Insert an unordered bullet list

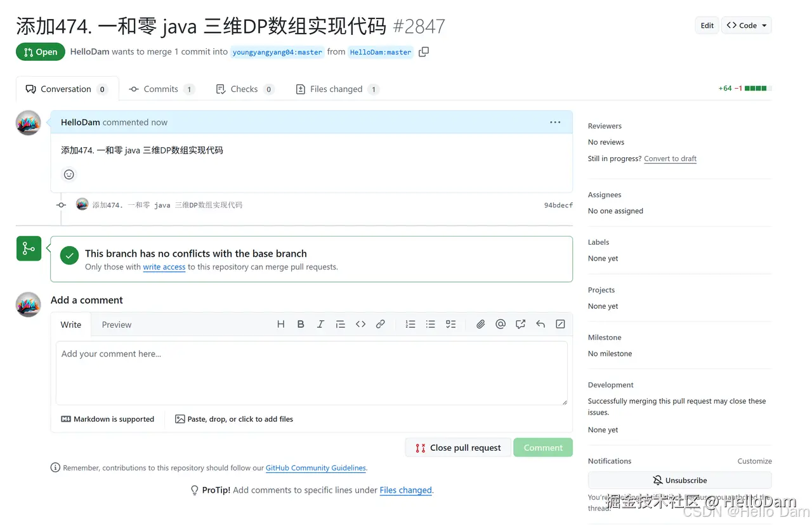click(431, 324)
